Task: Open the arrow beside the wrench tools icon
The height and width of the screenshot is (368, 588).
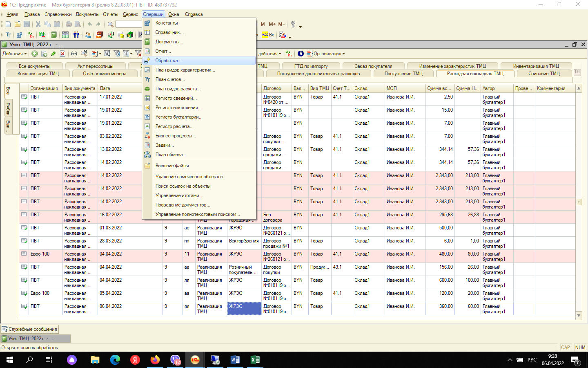Action: click(300, 27)
